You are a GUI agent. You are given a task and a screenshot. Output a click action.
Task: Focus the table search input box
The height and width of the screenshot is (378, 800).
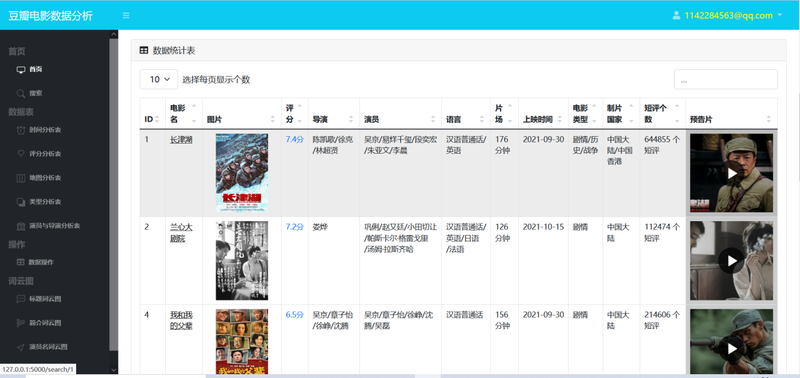coord(726,80)
